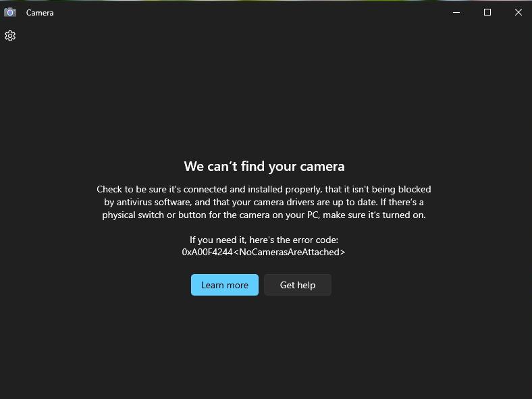Screen dimensions: 532x399
Task: Click the Get help button
Action: [298, 285]
